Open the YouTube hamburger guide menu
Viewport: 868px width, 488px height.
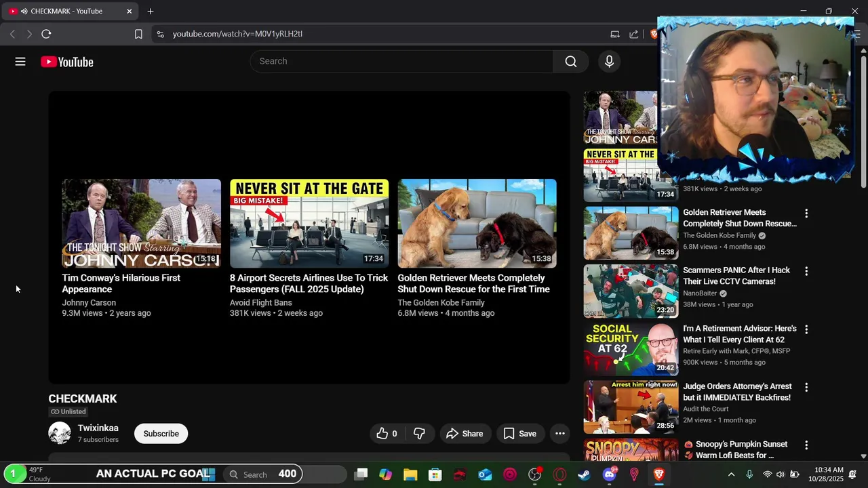pos(20,62)
